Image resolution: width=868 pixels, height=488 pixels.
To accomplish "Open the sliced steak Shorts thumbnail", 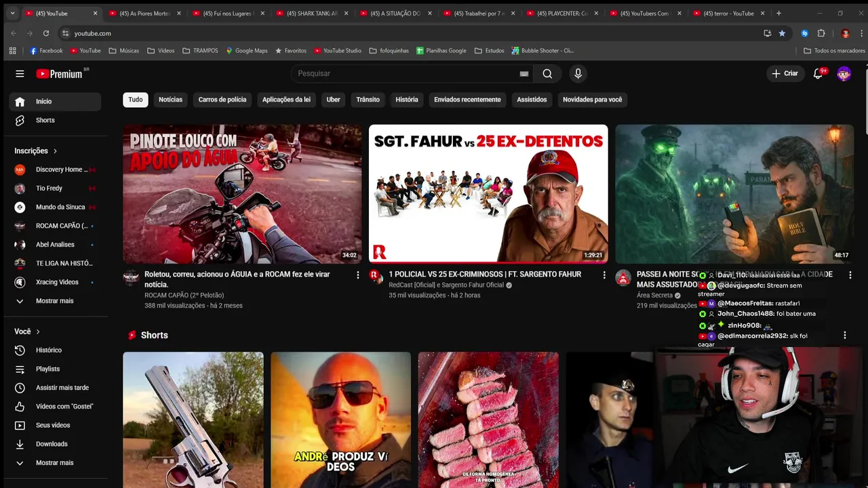I will [488, 420].
